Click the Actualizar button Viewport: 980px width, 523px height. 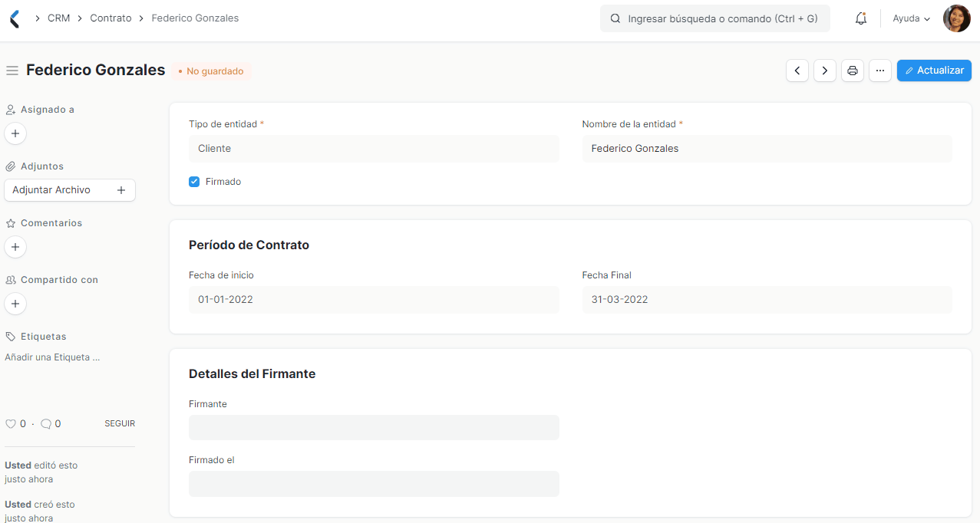click(934, 71)
